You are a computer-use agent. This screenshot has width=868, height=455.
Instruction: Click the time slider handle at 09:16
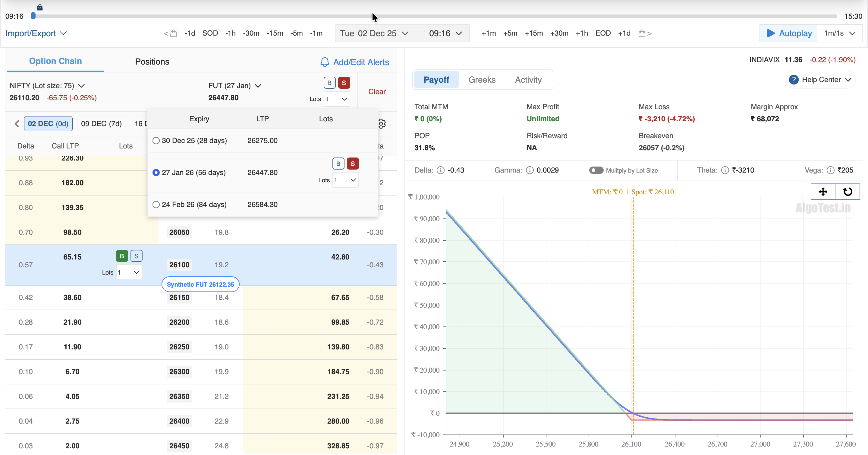tap(33, 16)
